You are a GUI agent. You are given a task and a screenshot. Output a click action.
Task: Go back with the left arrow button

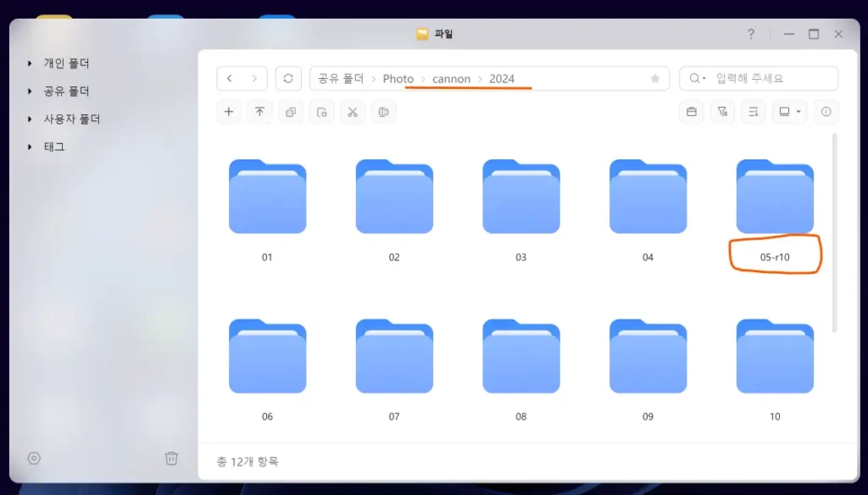[230, 79]
